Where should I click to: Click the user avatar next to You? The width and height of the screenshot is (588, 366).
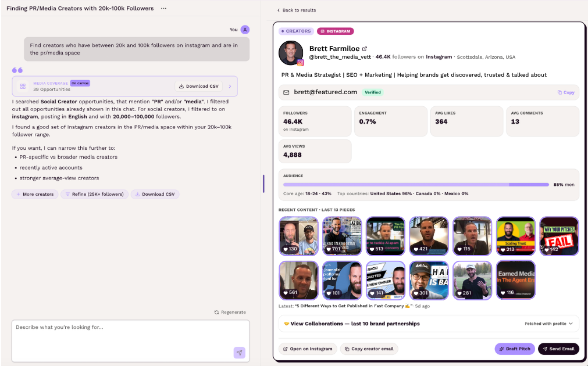pyautogui.click(x=245, y=30)
